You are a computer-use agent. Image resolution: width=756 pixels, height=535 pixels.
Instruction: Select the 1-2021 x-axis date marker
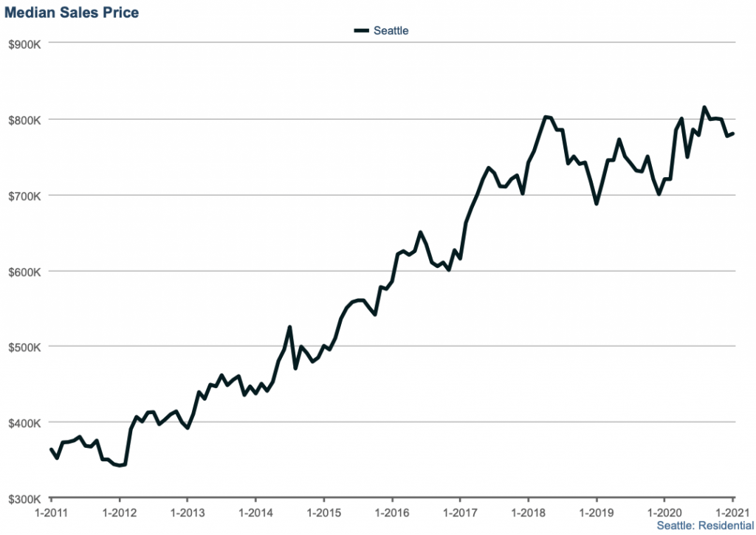(x=732, y=511)
